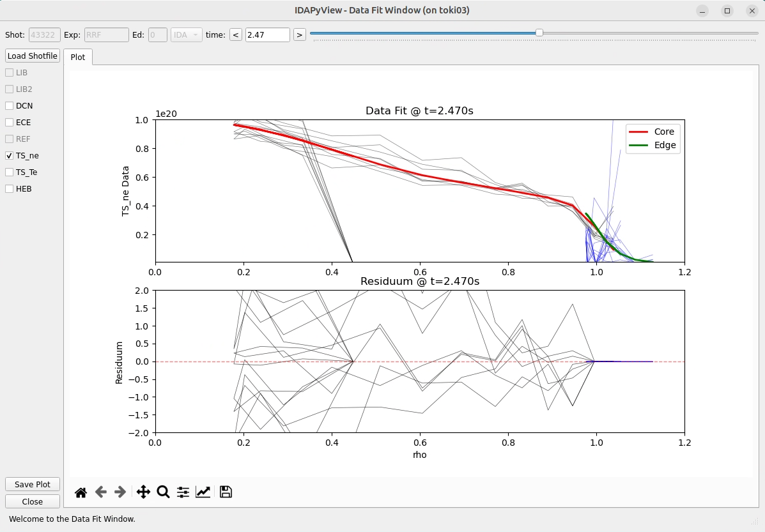
Task: Click the Save Plot button
Action: pyautogui.click(x=32, y=484)
